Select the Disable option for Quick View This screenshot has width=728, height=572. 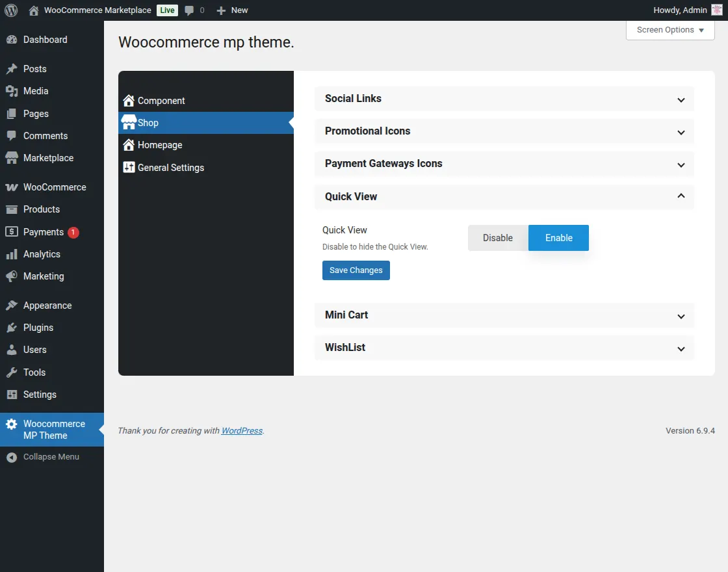[498, 238]
